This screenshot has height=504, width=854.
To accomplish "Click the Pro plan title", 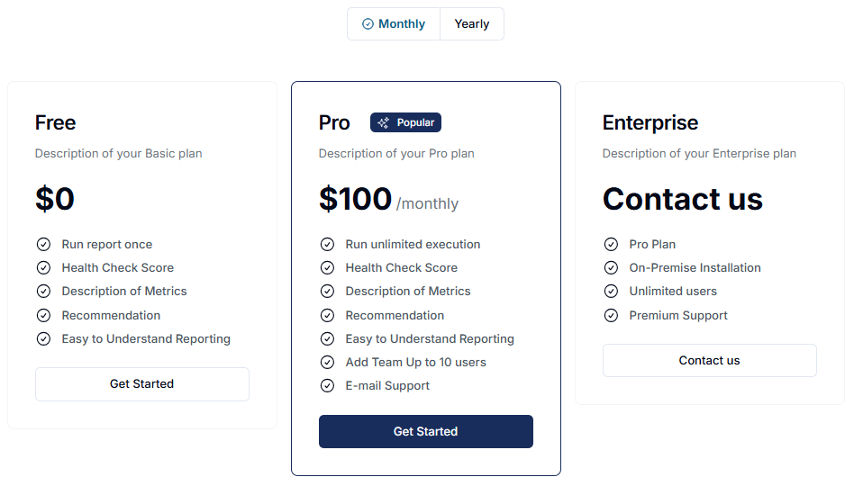I will click(334, 123).
